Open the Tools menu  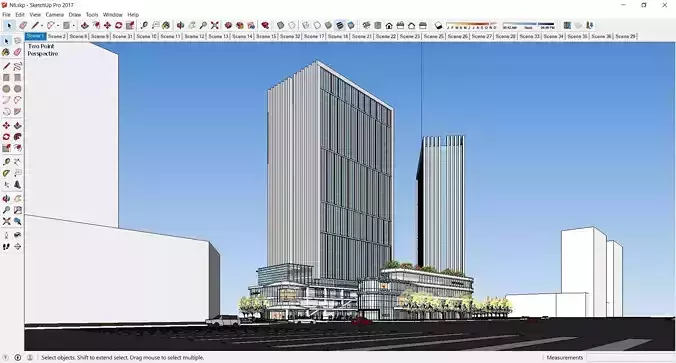[92, 15]
